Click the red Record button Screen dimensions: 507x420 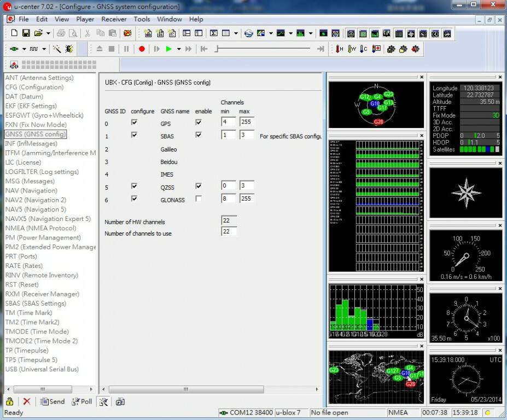[x=142, y=49]
